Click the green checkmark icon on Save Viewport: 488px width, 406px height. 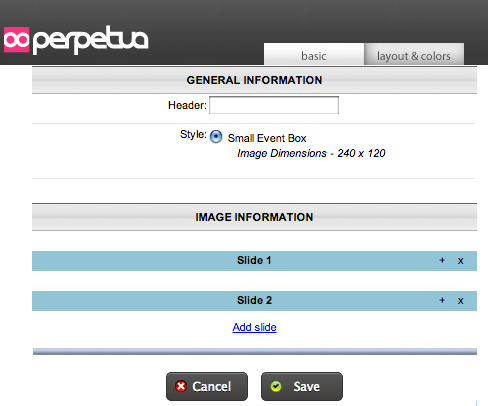276,386
